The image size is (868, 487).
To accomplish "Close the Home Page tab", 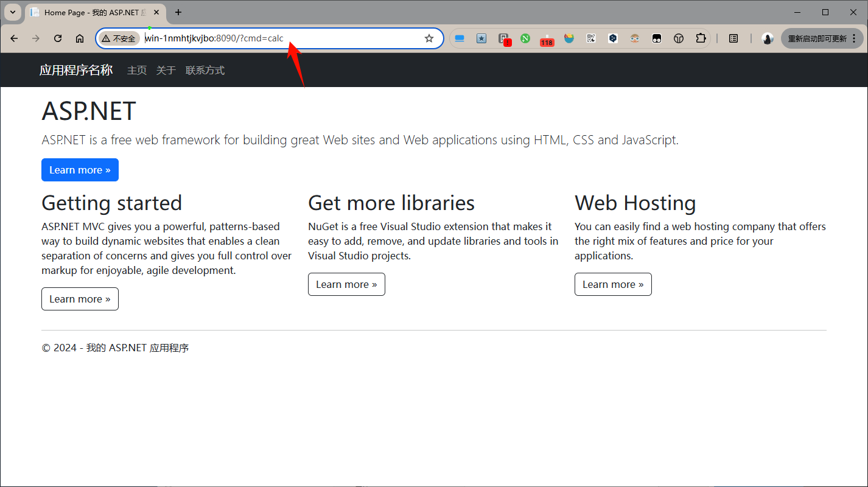I will click(x=156, y=12).
